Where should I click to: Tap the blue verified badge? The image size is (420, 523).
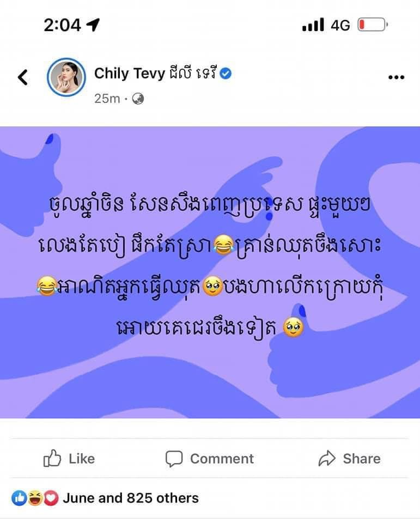pos(226,74)
